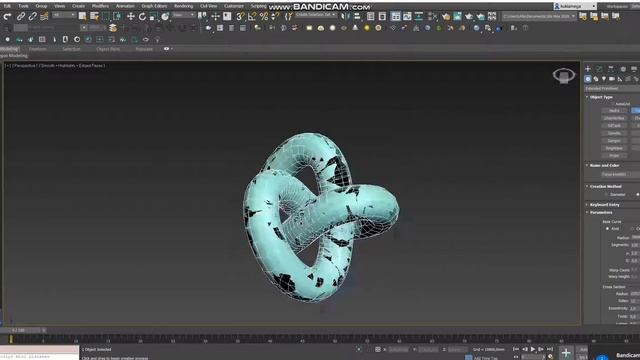Click the Align tool icon

[x=357, y=16]
